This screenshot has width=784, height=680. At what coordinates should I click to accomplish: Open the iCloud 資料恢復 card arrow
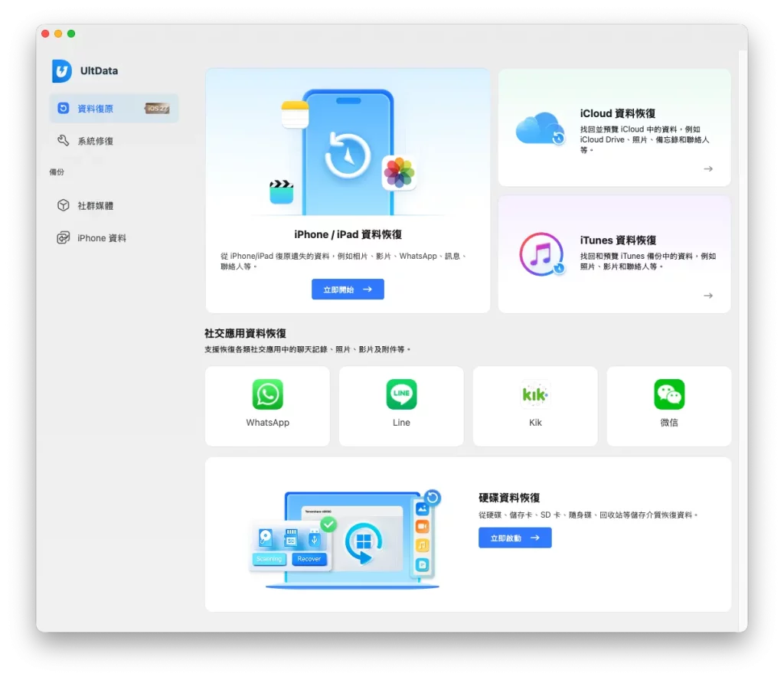click(x=708, y=169)
